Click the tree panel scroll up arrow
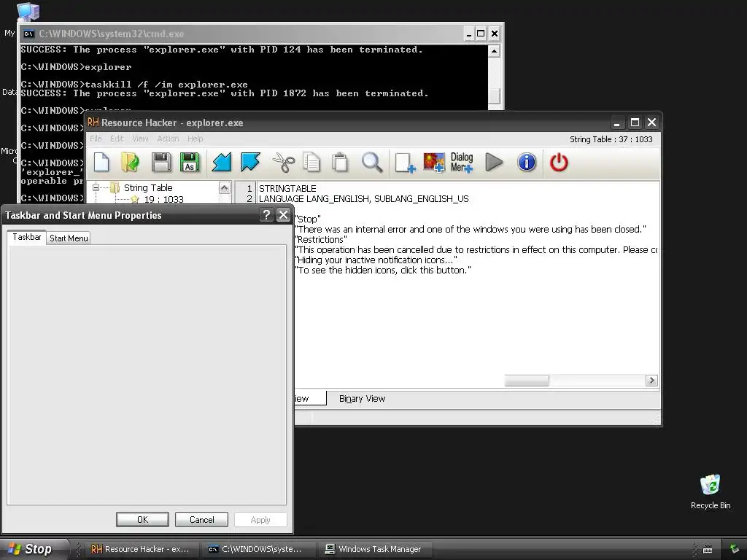Screen dimensions: 747x560 tap(225, 187)
